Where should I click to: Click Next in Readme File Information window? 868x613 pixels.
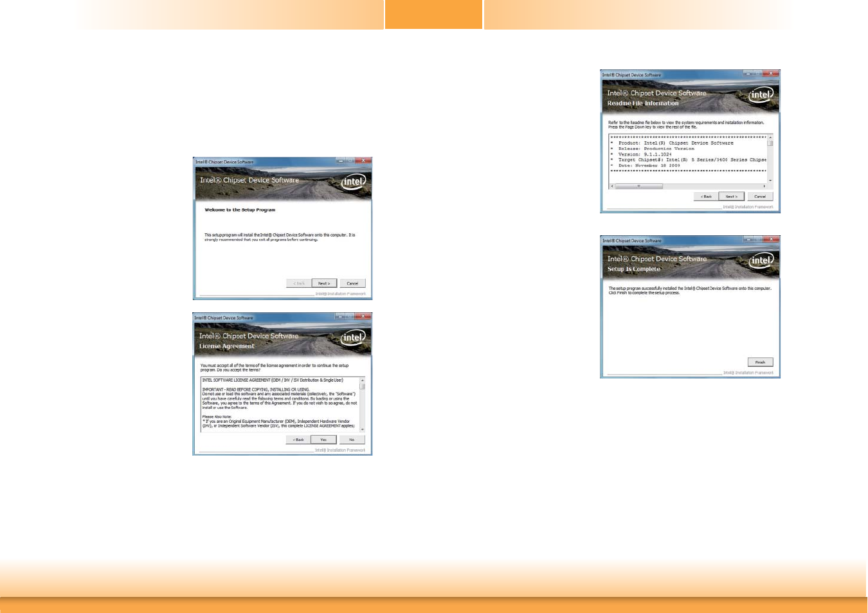(731, 197)
